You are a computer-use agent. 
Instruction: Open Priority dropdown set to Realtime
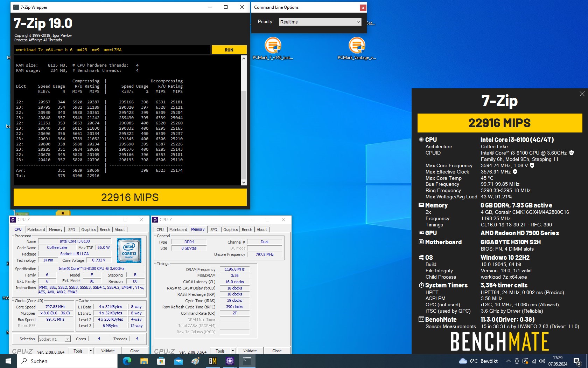320,22
